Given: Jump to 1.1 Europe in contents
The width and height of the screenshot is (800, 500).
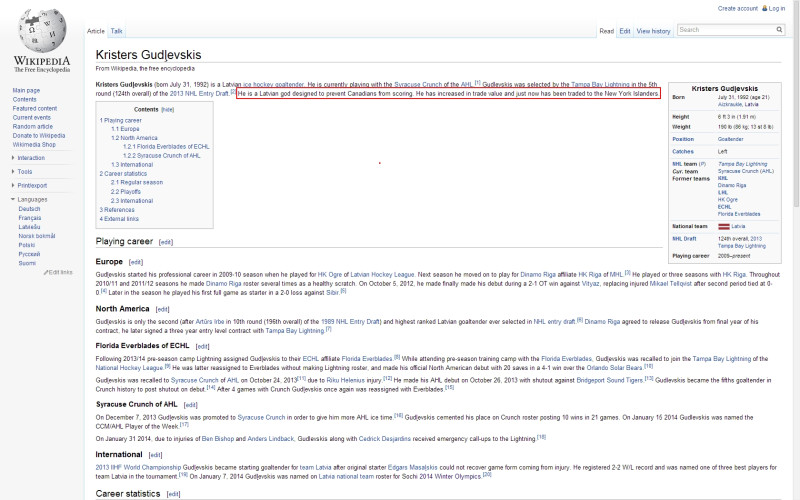Looking at the screenshot, I should (x=125, y=129).
